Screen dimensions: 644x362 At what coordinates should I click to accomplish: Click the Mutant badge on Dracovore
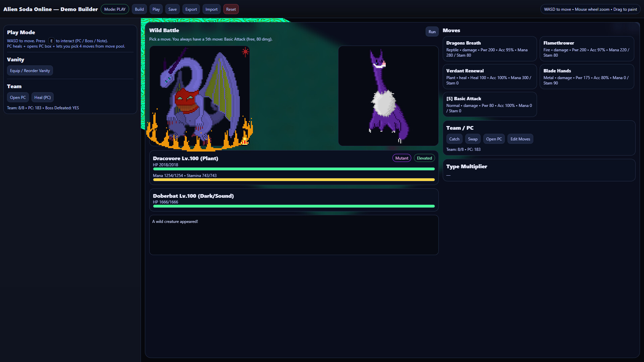[401, 158]
